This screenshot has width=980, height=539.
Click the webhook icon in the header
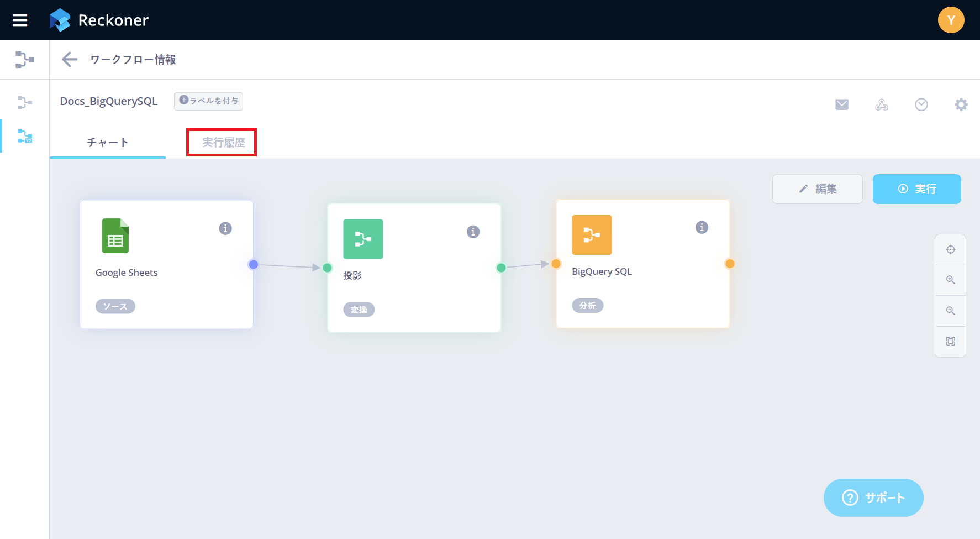tap(881, 104)
